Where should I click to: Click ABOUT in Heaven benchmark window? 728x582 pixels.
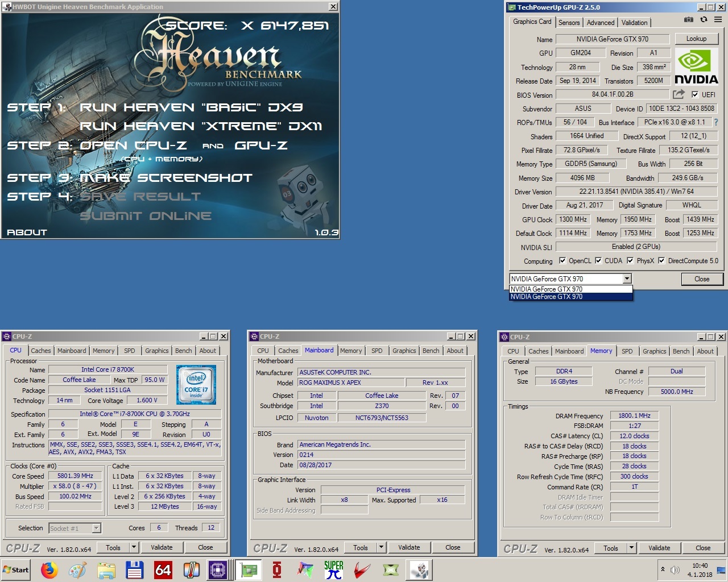[27, 232]
